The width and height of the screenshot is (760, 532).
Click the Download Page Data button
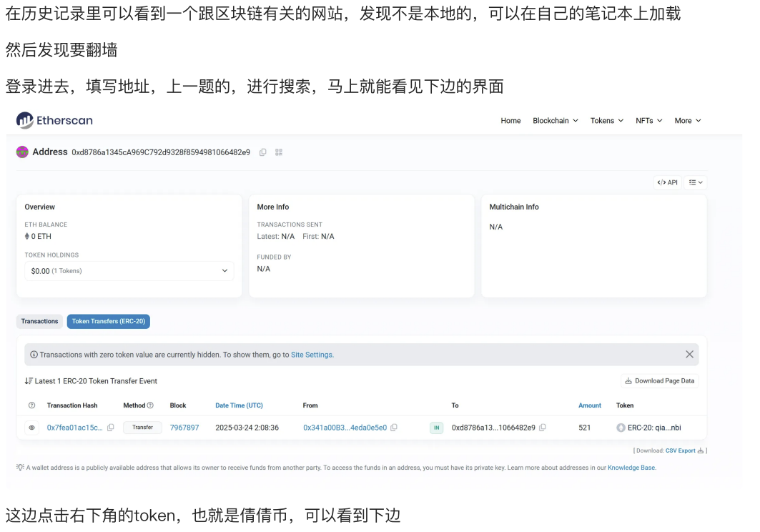pos(659,381)
